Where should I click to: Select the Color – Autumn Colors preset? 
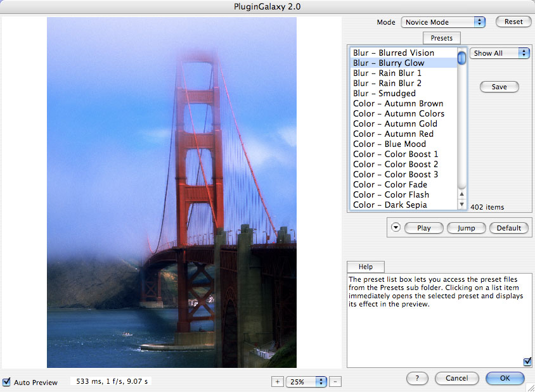403,114
